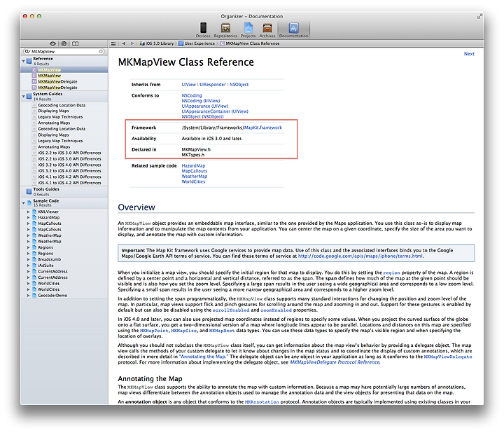Click the Breadcrumb sample document icon
This screenshot has width=504, height=433.
point(34,259)
